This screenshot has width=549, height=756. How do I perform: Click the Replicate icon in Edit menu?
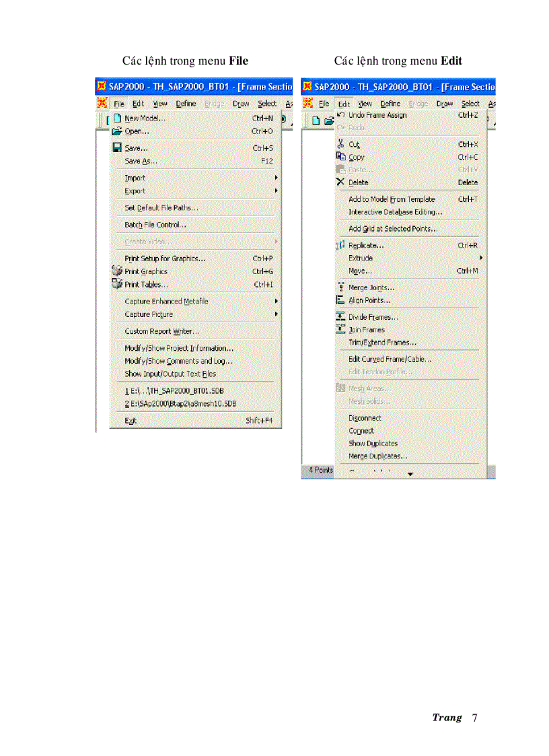340,246
